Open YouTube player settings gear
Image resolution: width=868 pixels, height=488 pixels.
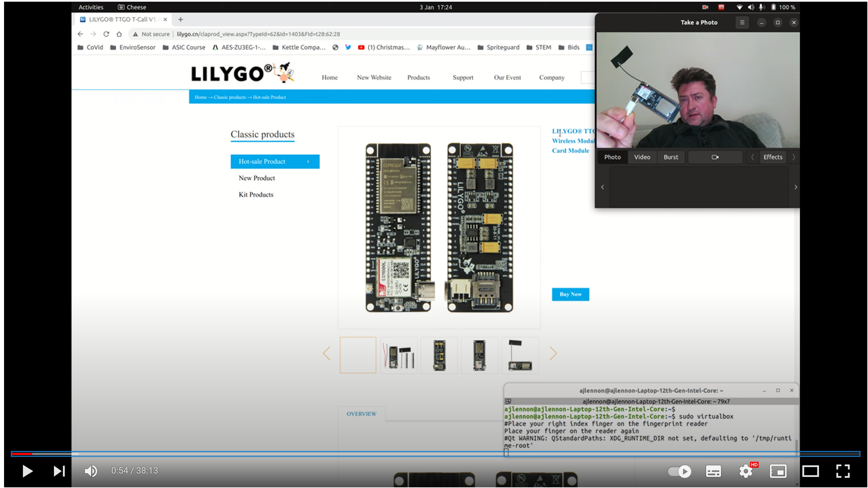[746, 471]
